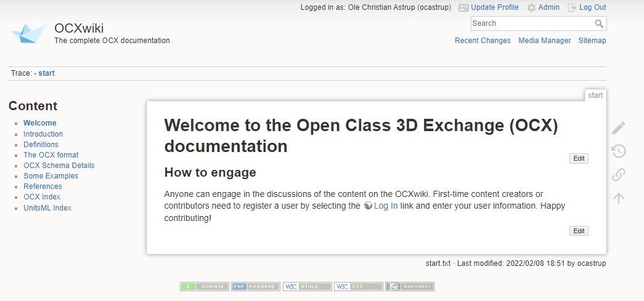Open the Admin link
Image resolution: width=644 pixels, height=301 pixels.
(548, 7)
